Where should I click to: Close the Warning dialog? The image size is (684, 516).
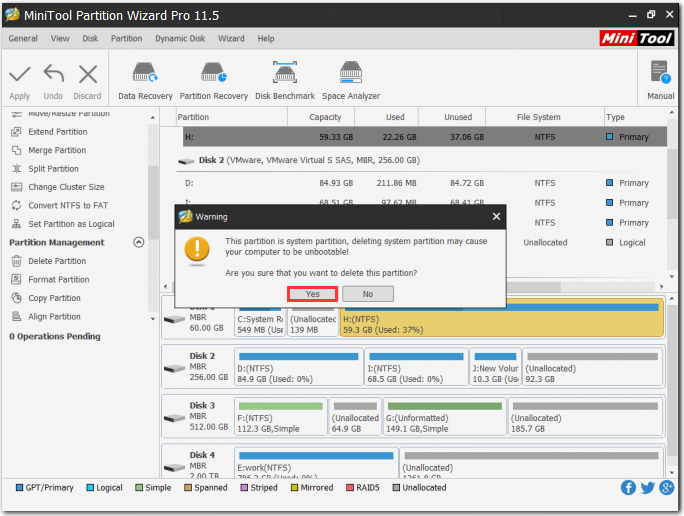tap(496, 216)
